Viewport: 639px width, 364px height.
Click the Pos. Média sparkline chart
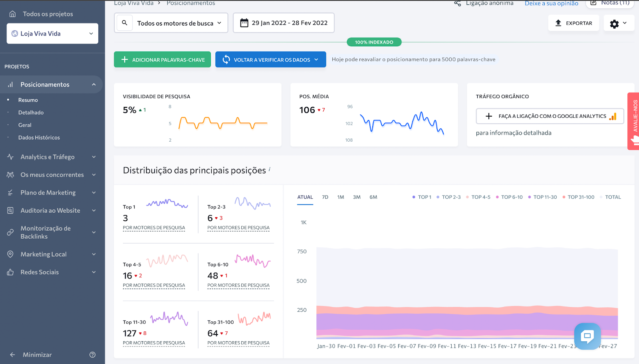point(402,123)
